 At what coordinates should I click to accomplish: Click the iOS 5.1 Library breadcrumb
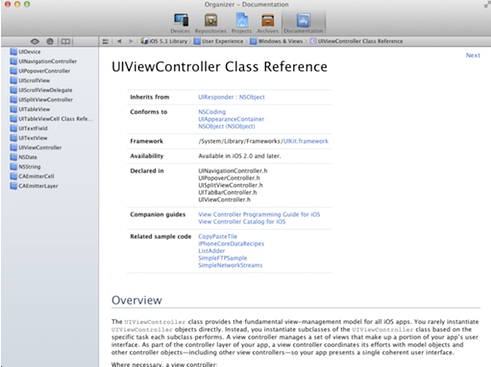[164, 41]
